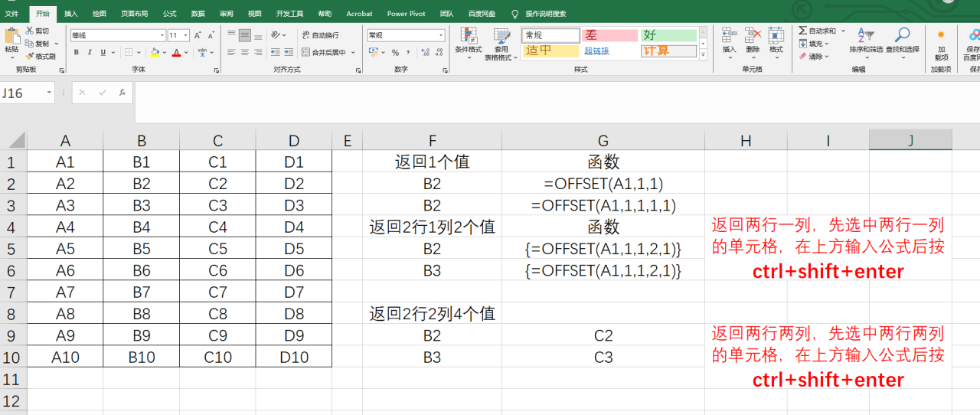Switch to the 页面布局 Page Layout tab
Image resolution: width=980 pixels, height=415 pixels.
(x=135, y=14)
